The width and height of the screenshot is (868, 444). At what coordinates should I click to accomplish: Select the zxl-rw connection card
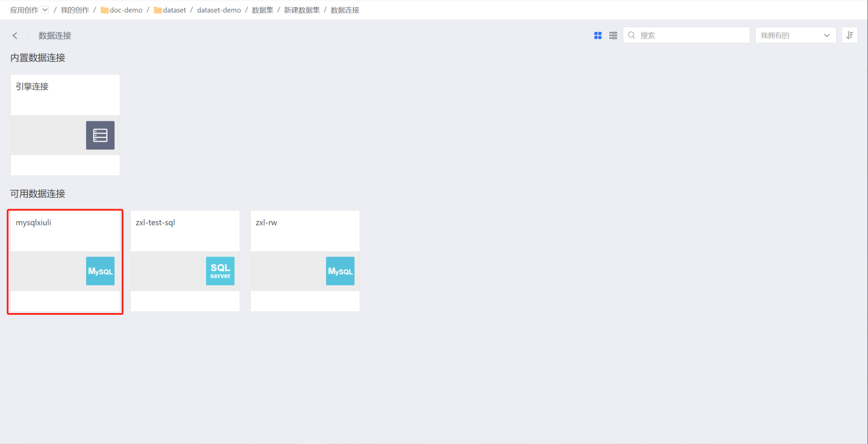coord(305,261)
